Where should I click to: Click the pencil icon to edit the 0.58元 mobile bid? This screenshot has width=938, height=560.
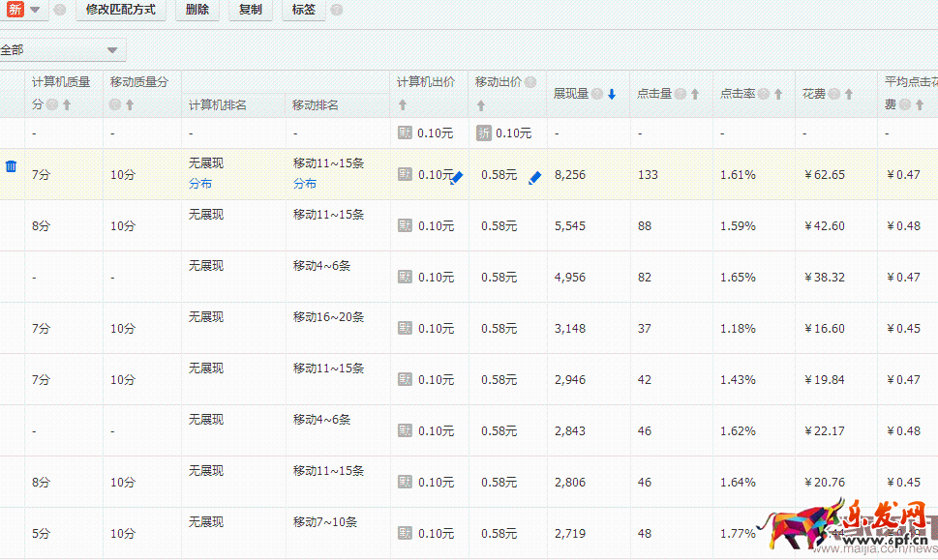(x=534, y=175)
